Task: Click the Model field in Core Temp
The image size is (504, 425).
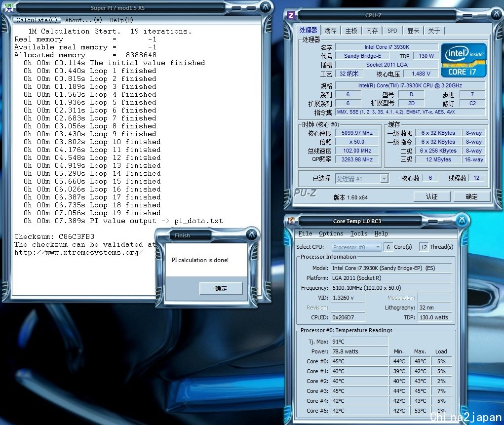Action: (391, 268)
